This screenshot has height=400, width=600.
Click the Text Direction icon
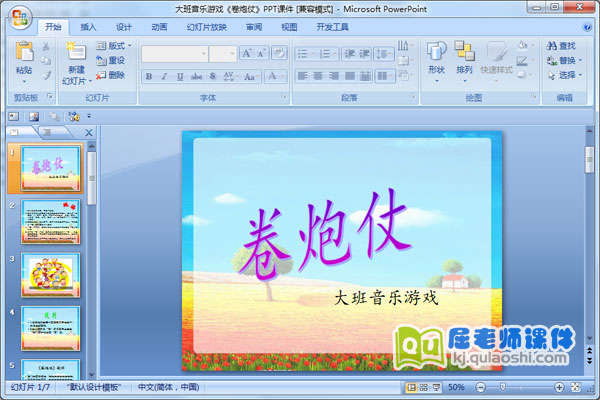[405, 46]
